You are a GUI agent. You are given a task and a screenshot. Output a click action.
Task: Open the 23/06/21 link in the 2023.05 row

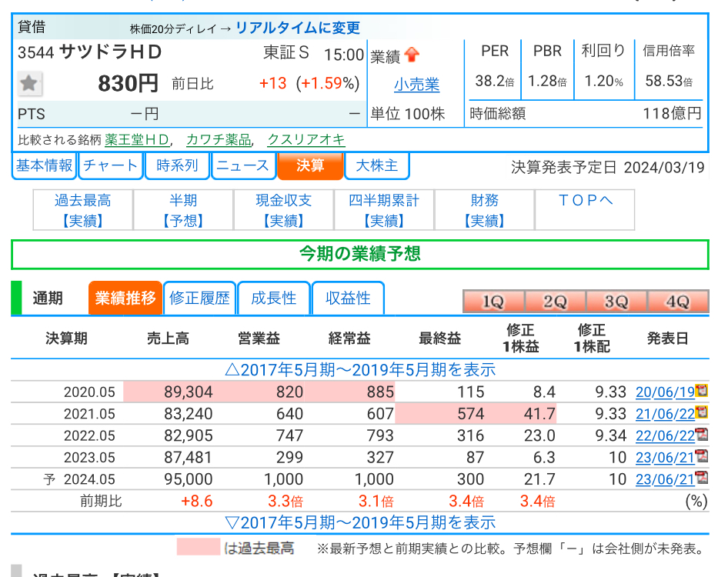click(665, 458)
